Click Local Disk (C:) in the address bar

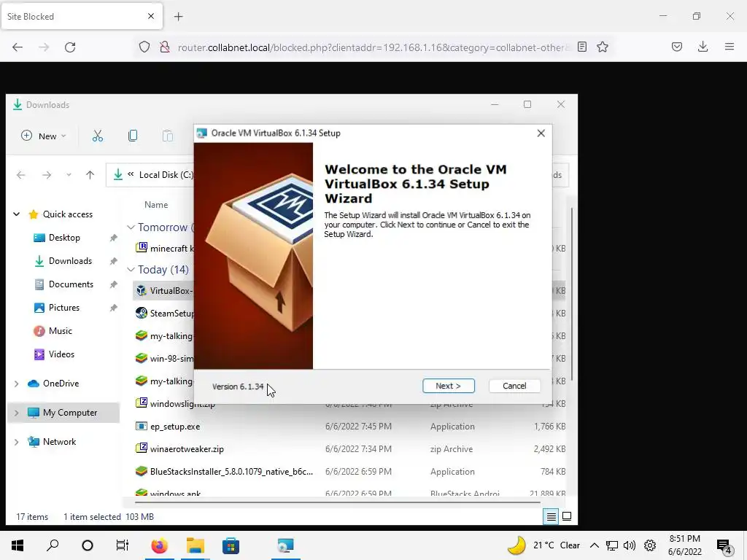166,175
